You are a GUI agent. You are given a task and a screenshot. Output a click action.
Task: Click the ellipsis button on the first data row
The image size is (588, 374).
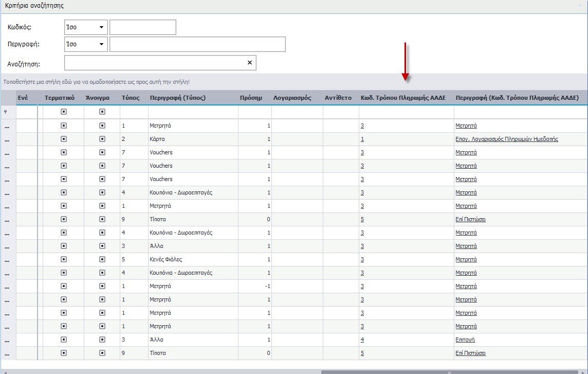click(7, 126)
